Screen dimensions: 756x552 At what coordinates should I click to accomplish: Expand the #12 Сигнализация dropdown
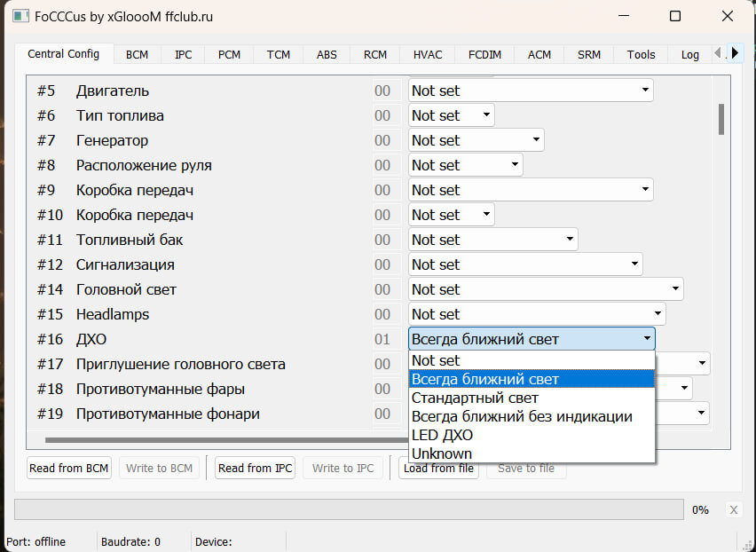click(525, 264)
